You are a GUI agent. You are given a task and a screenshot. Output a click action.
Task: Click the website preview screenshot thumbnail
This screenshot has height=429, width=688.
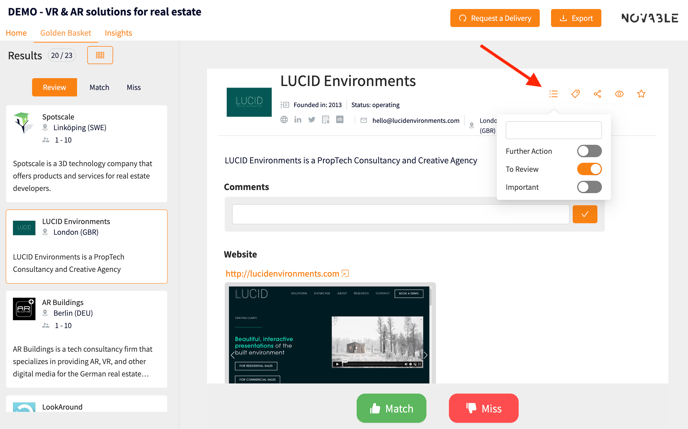329,335
